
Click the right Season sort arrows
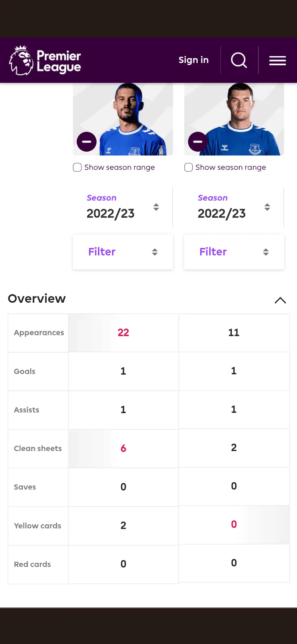click(x=267, y=207)
